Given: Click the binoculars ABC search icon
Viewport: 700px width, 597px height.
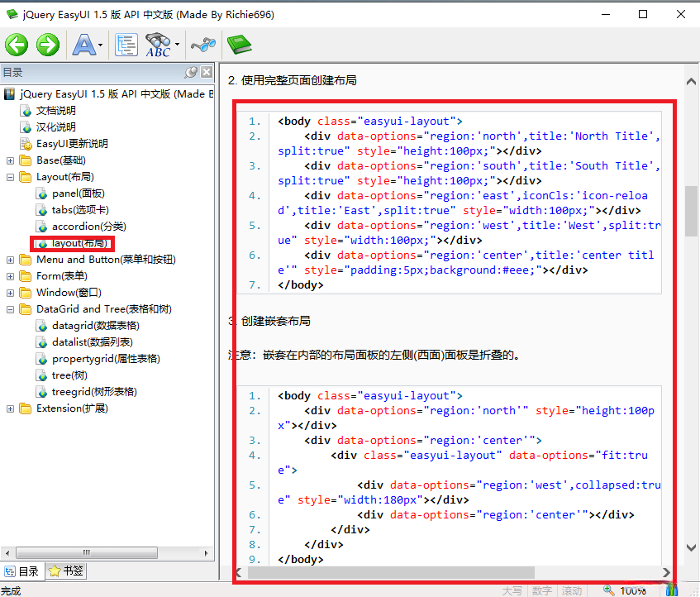Looking at the screenshot, I should click(x=157, y=45).
